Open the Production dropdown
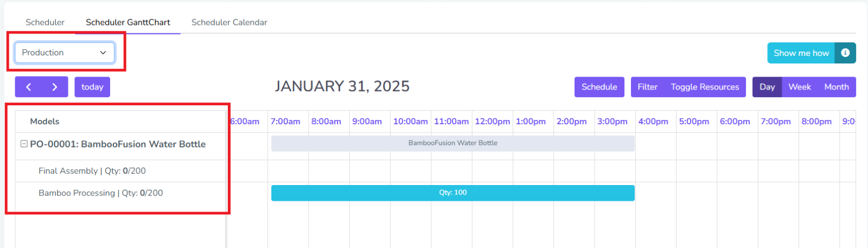 [x=65, y=53]
